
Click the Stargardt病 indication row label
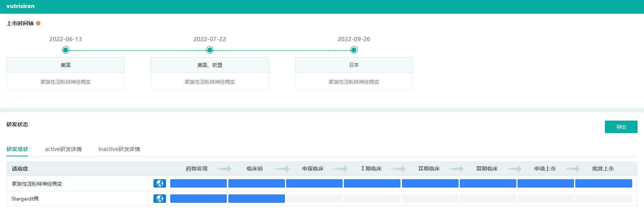click(25, 199)
